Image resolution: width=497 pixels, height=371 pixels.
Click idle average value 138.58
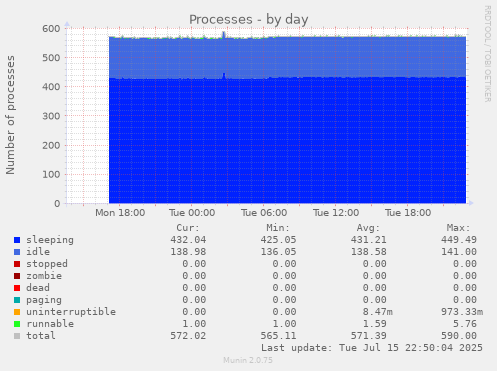(x=369, y=252)
